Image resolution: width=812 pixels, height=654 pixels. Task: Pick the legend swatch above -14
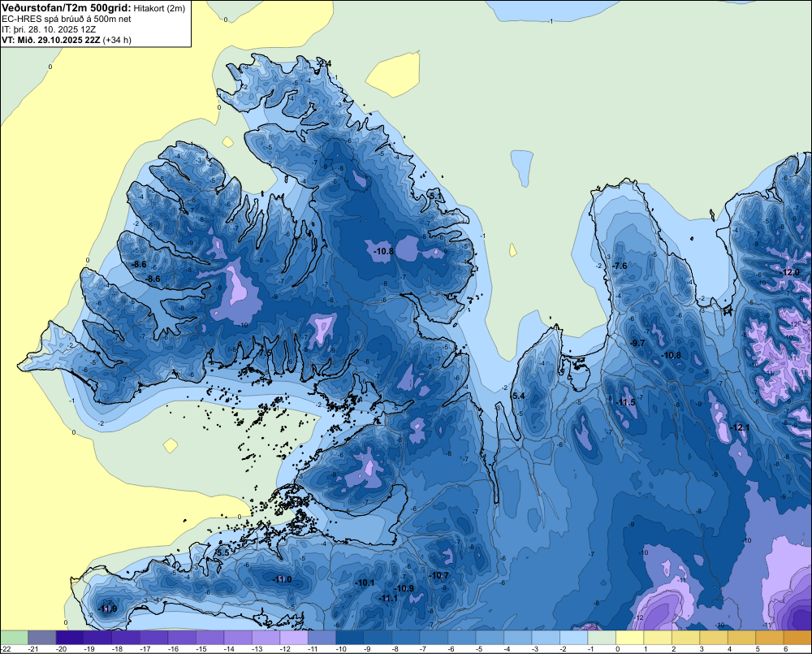click(238, 637)
